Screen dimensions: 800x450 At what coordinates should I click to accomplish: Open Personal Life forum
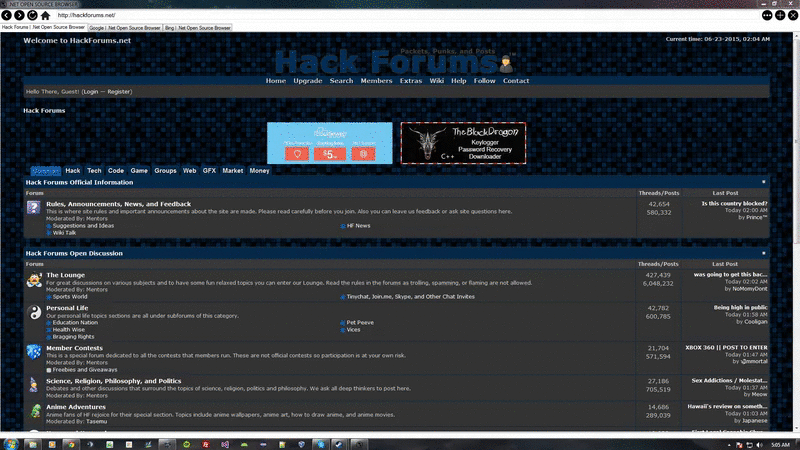click(x=67, y=308)
